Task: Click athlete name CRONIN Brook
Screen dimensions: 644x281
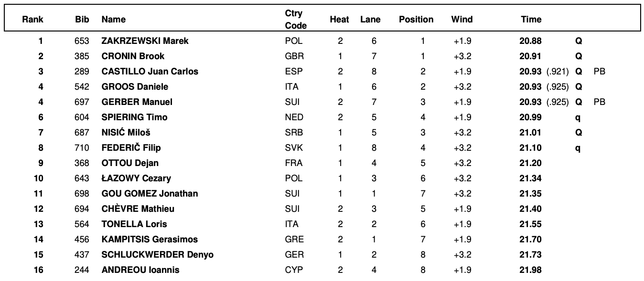Action: pos(133,56)
